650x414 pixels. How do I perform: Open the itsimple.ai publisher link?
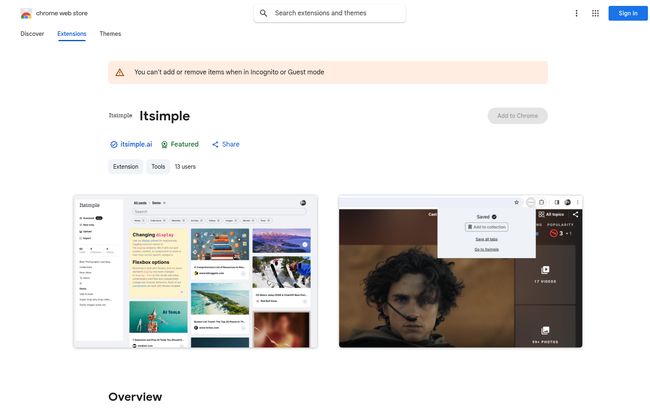[136, 144]
